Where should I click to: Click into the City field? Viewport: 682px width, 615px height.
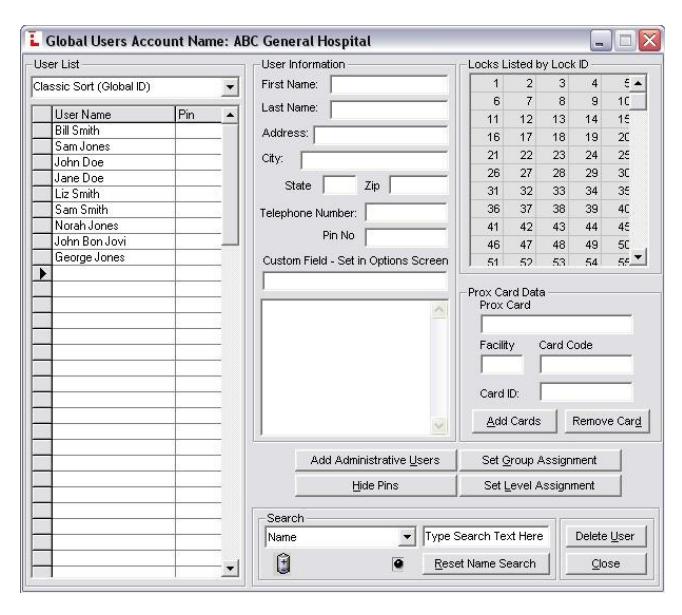tap(374, 160)
